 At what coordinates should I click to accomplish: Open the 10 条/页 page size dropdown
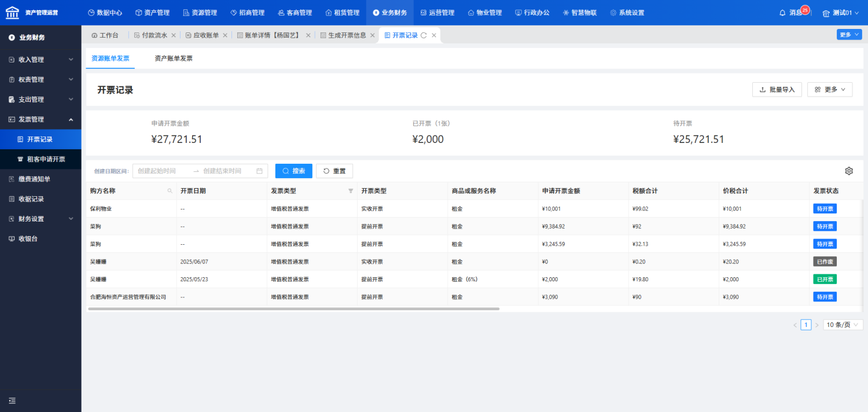pyautogui.click(x=843, y=325)
